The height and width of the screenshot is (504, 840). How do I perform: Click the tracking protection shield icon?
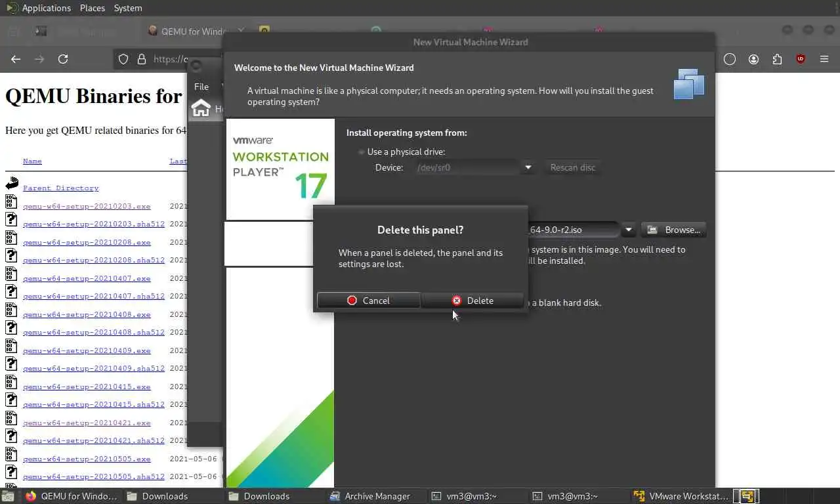[x=123, y=59]
